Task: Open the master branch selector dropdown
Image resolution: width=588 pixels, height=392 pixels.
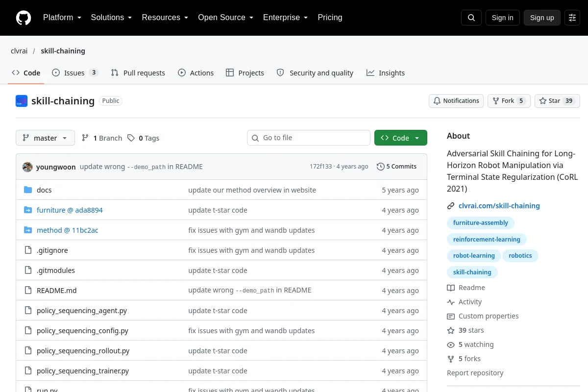Action: click(45, 138)
